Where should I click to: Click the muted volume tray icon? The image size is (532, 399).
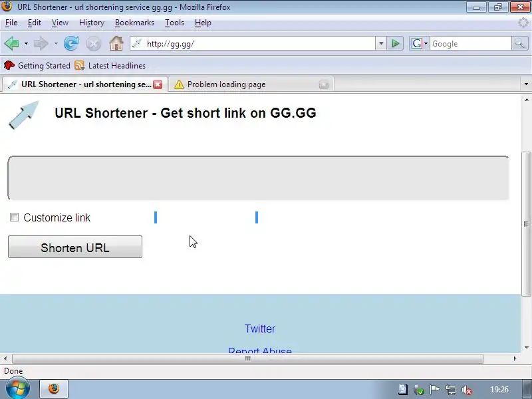[x=467, y=390]
